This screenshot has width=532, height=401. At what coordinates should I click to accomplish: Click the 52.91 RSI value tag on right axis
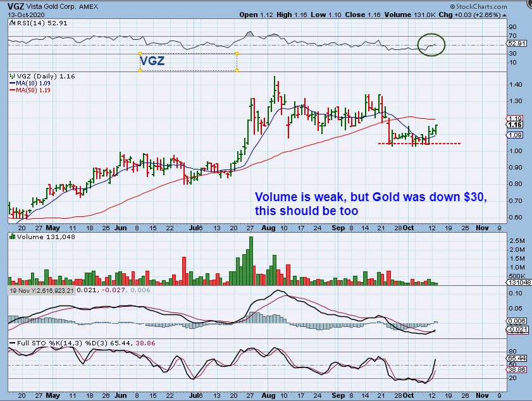pos(517,44)
